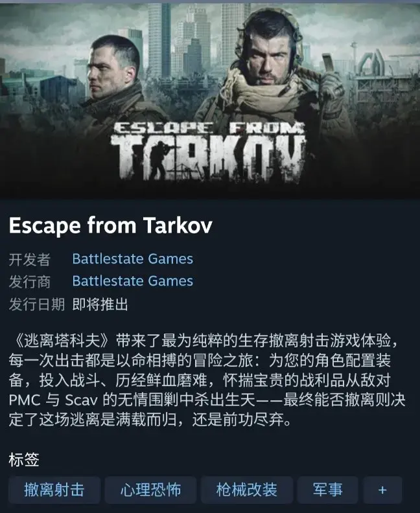Click the 即将推出 release date text

tap(100, 304)
